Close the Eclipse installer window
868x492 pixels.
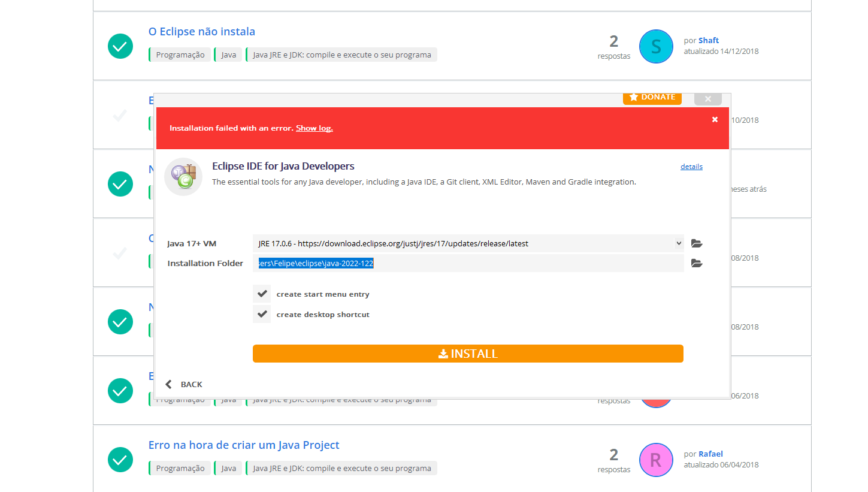click(x=708, y=99)
